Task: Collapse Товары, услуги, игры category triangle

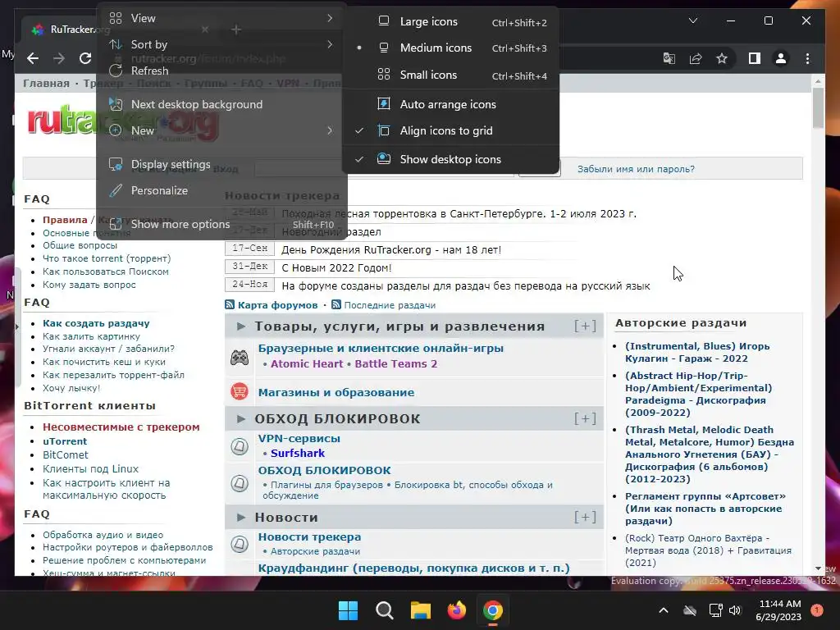Action: 241,326
